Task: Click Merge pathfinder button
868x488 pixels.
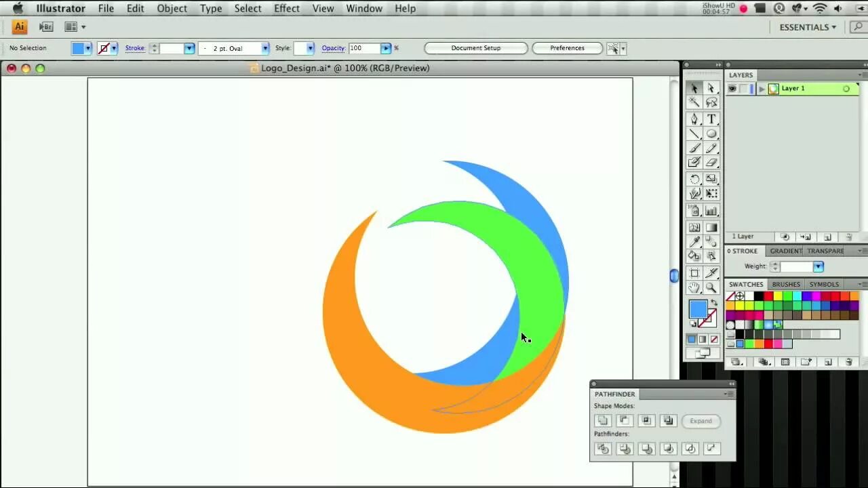Action: (x=646, y=449)
